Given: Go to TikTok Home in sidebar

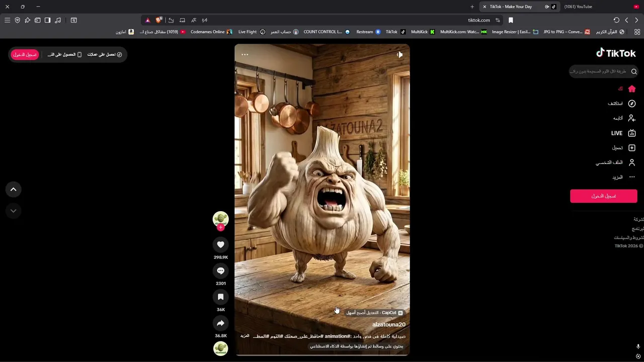Looking at the screenshot, I should point(627,89).
